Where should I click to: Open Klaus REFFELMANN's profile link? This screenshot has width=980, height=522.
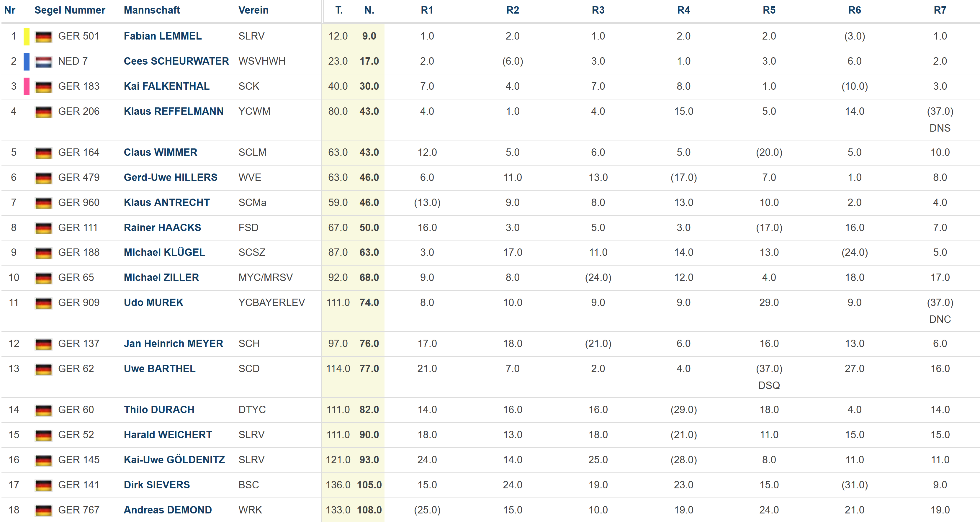tap(174, 112)
